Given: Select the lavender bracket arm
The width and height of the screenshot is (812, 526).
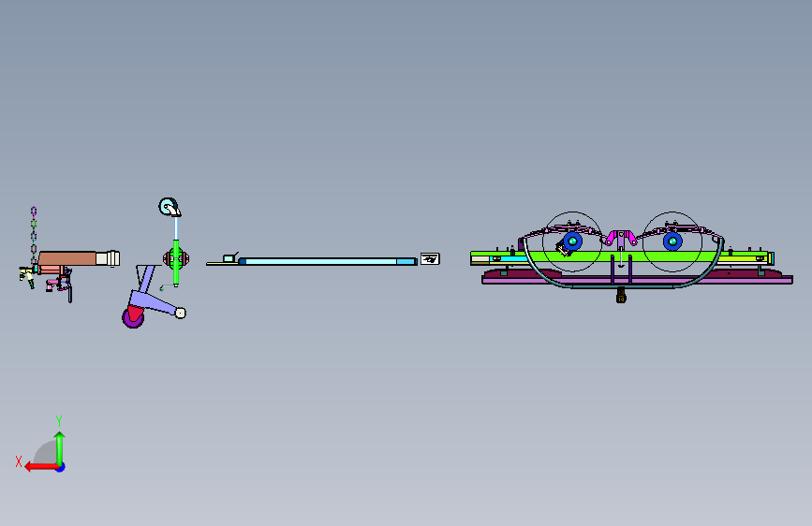Looking at the screenshot, I should (x=149, y=300).
